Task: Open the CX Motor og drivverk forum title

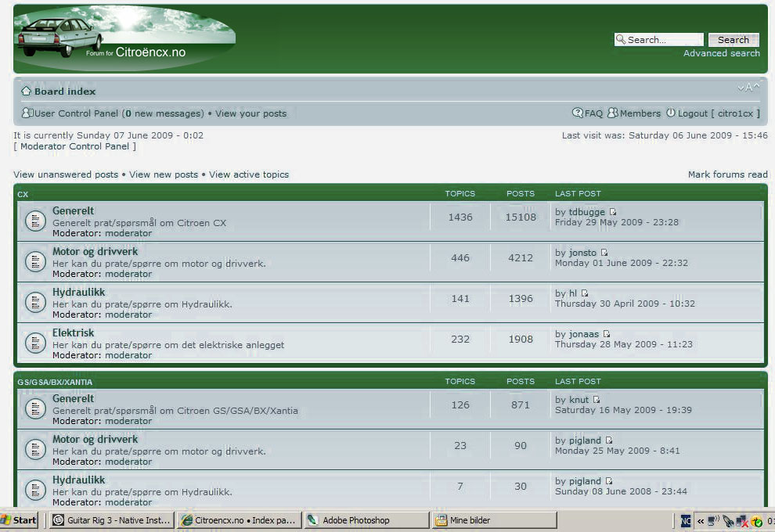Action: (96, 251)
